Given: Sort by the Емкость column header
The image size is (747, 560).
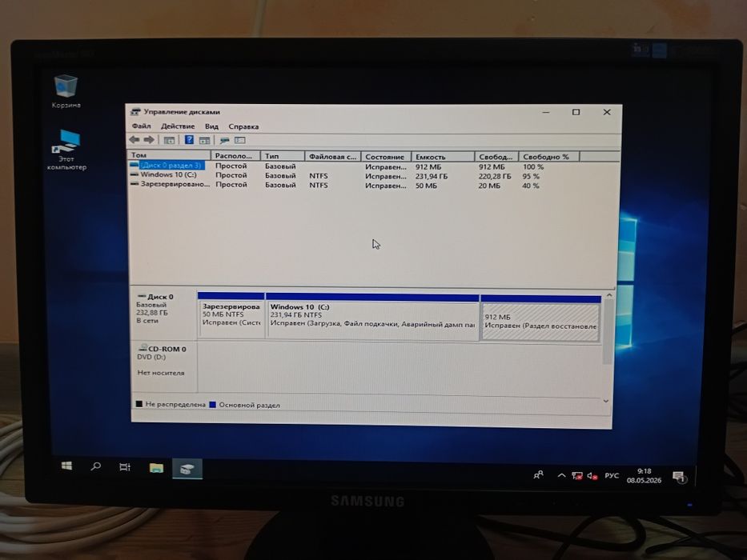Looking at the screenshot, I should coord(443,157).
